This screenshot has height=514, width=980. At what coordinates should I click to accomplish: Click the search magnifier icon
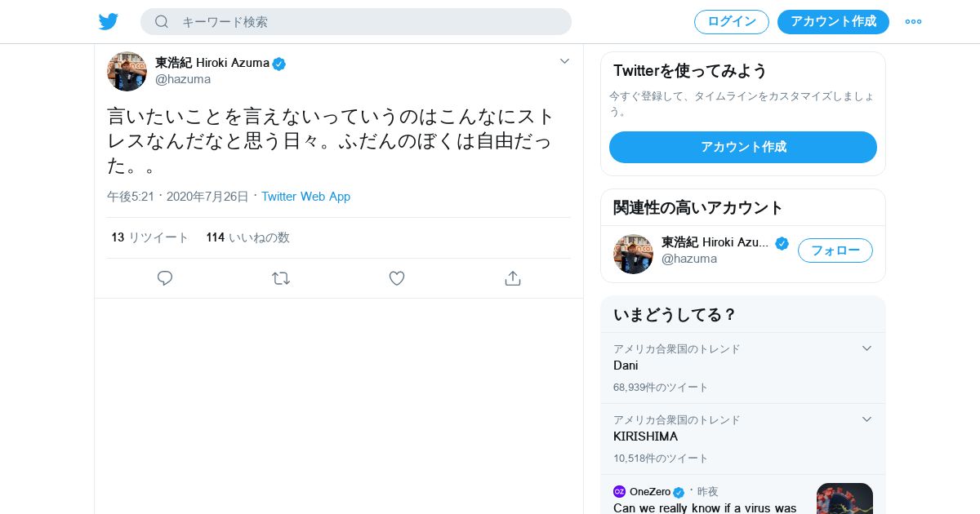coord(162,21)
